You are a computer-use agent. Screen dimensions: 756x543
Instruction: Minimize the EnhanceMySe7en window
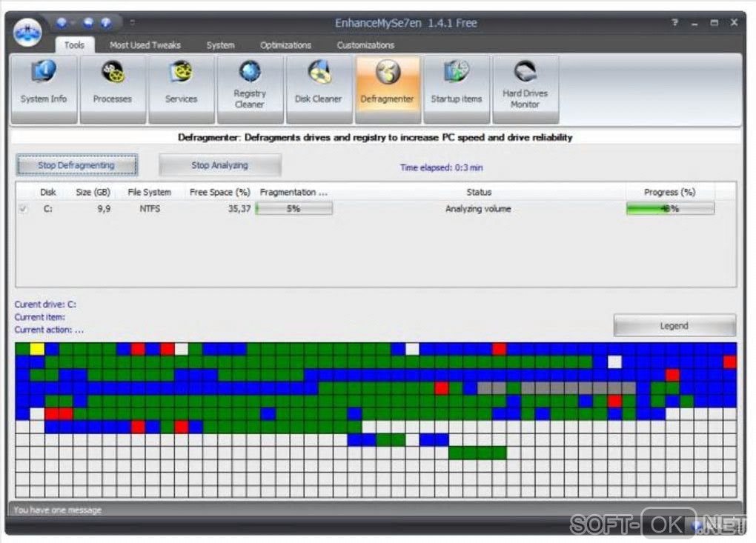(694, 23)
